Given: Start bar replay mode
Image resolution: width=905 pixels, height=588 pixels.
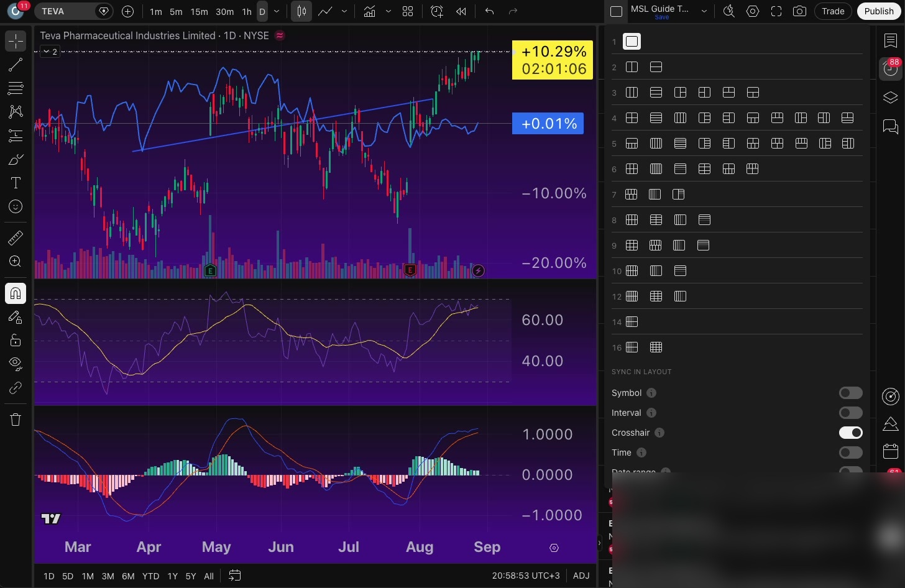Looking at the screenshot, I should (461, 11).
